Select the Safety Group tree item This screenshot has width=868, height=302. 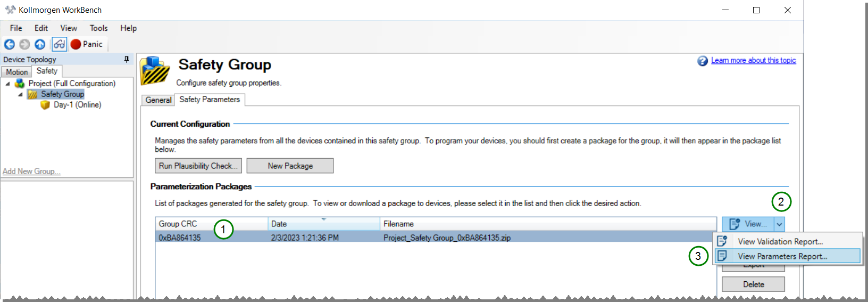click(63, 94)
